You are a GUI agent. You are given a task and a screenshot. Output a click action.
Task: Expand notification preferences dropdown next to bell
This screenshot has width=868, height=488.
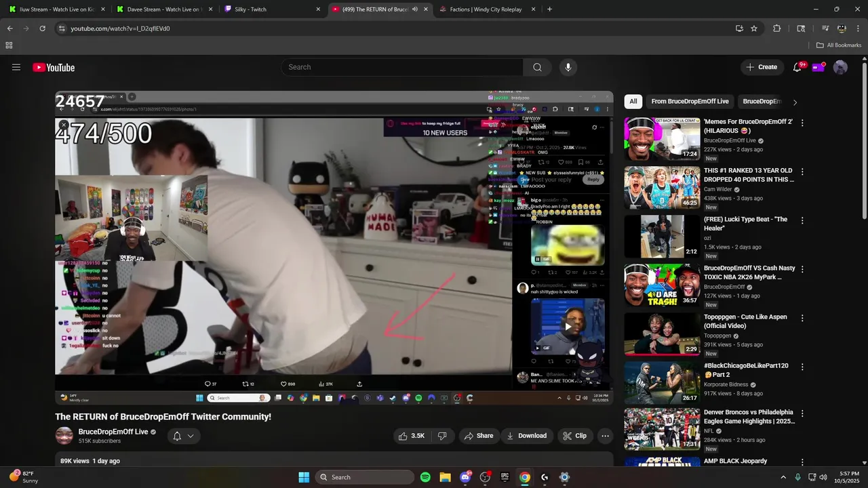[x=191, y=436]
